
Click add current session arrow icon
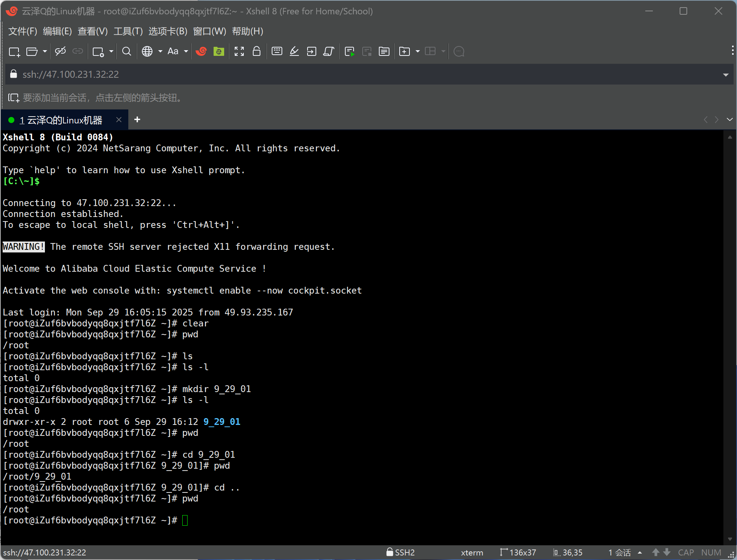pyautogui.click(x=14, y=98)
